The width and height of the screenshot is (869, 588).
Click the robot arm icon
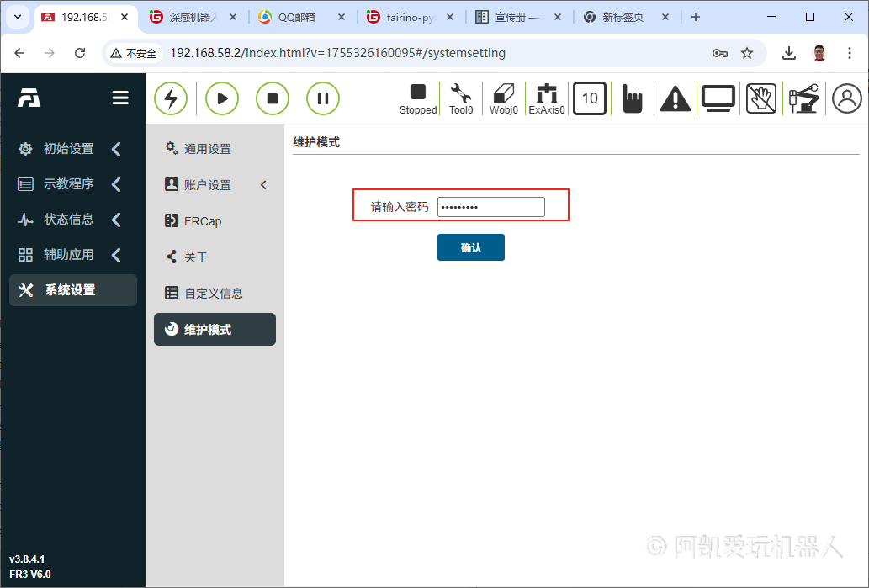coord(804,98)
